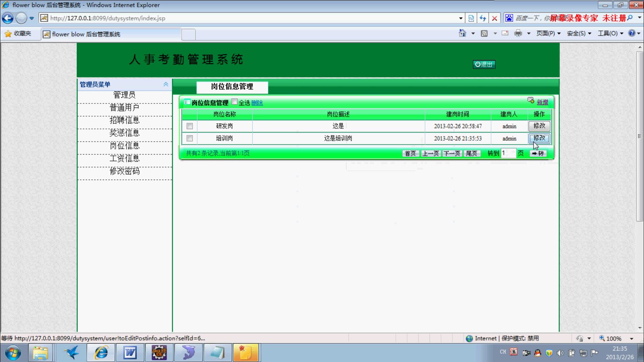The image size is (644, 362).
Task: Click 修改 button for 培训岗 row
Action: coord(539,138)
